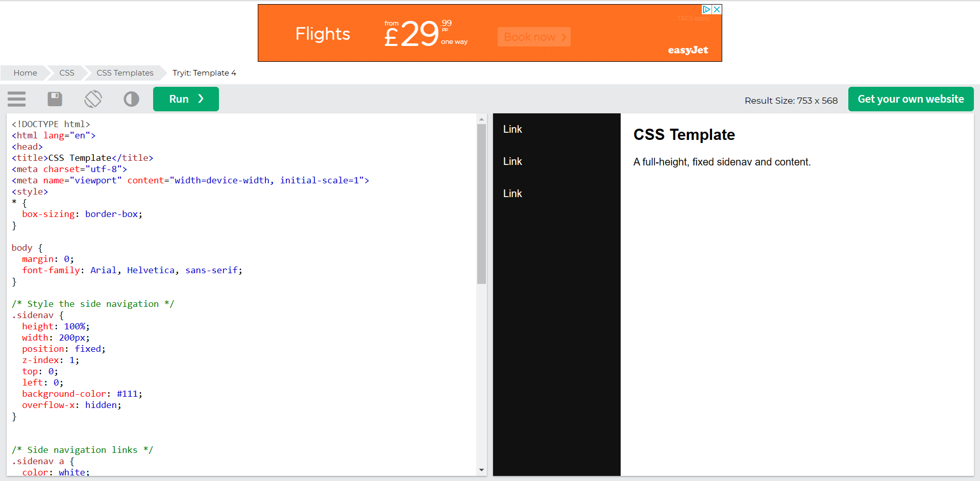The width and height of the screenshot is (980, 481).
Task: Click the easyJet logo in the banner
Action: (x=688, y=50)
